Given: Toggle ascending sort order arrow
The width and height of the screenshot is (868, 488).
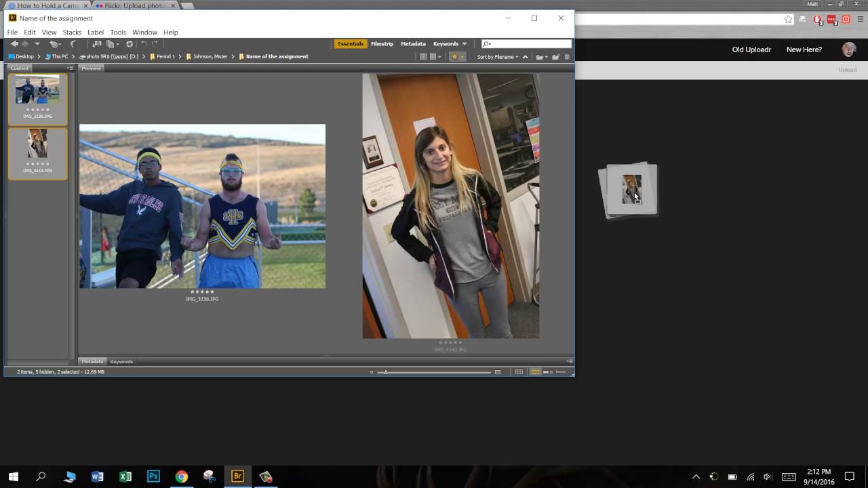Looking at the screenshot, I should 525,57.
